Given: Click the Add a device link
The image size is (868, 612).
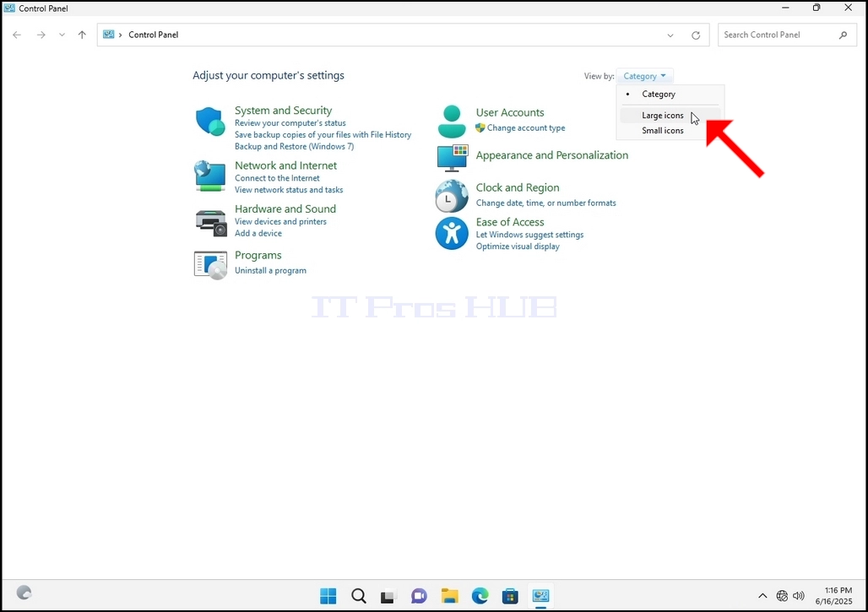Looking at the screenshot, I should [258, 233].
